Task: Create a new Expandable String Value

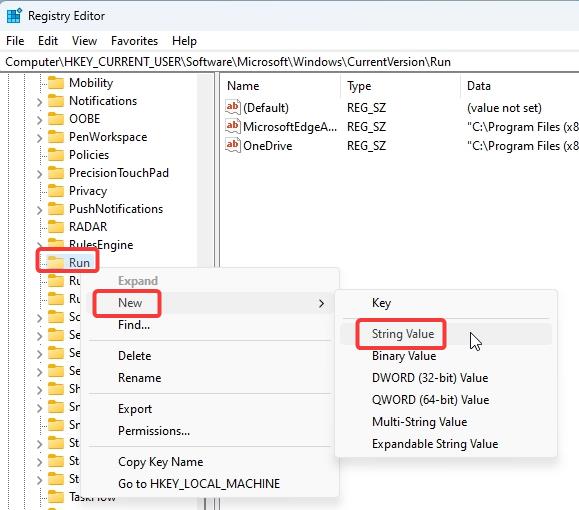Action: pos(446,444)
